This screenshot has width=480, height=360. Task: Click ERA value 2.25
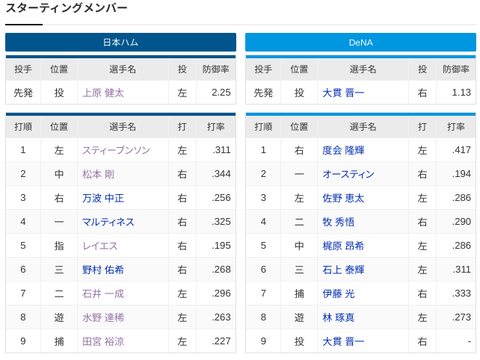[x=221, y=93]
